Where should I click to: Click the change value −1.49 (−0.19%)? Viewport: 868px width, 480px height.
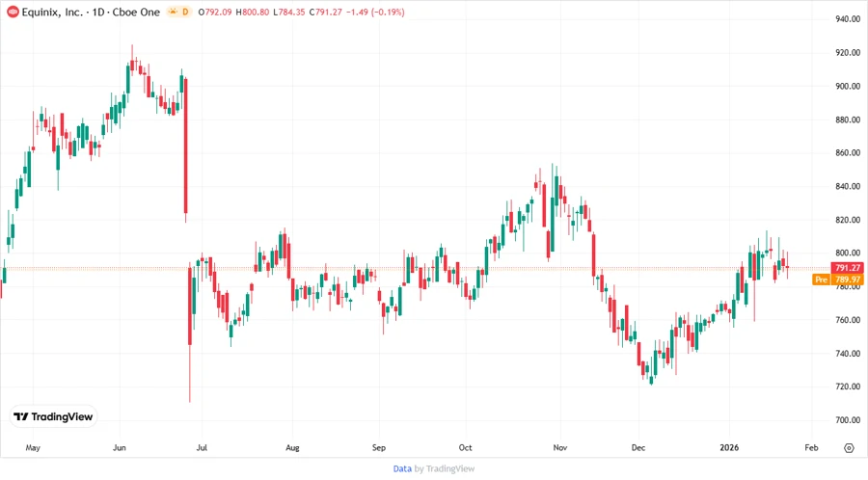point(375,13)
